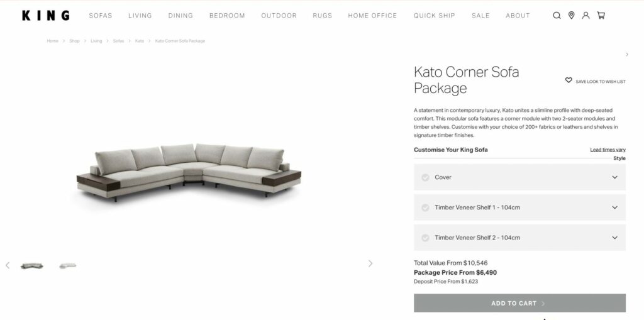
Task: Expand the Cover dropdown chevron
Action: pos(614,177)
